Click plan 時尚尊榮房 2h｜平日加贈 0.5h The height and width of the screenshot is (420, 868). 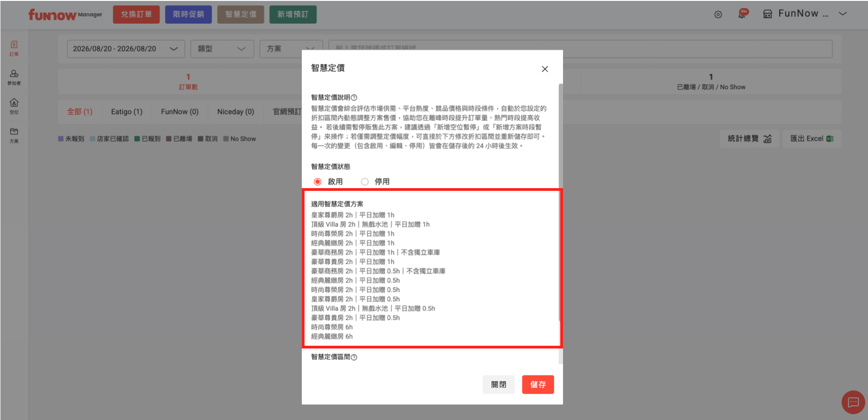pyautogui.click(x=356, y=290)
